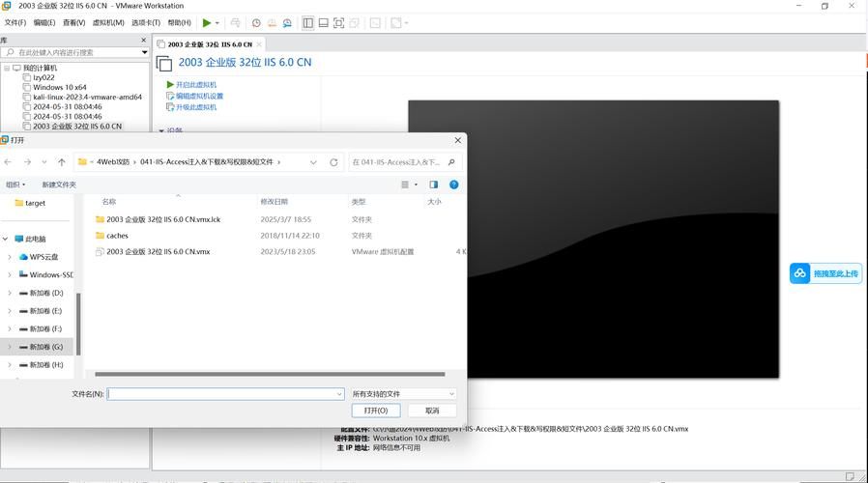The height and width of the screenshot is (483, 868).
Task: Open the 虚拟机(M) menu
Action: [x=108, y=22]
